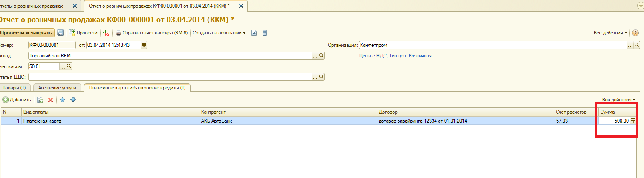The image size is (644, 178).
Task: Show document postings with the ДтКт icon
Action: point(107,33)
